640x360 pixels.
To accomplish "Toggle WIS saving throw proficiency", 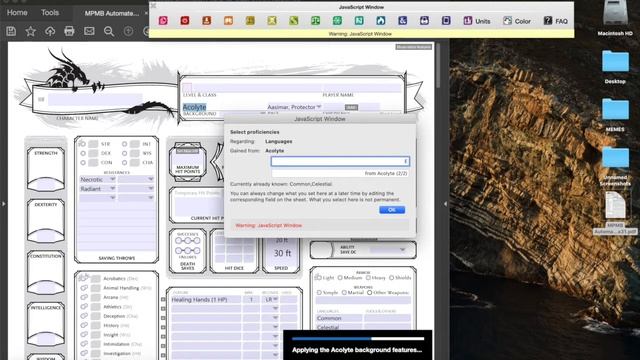I will (x=124, y=153).
